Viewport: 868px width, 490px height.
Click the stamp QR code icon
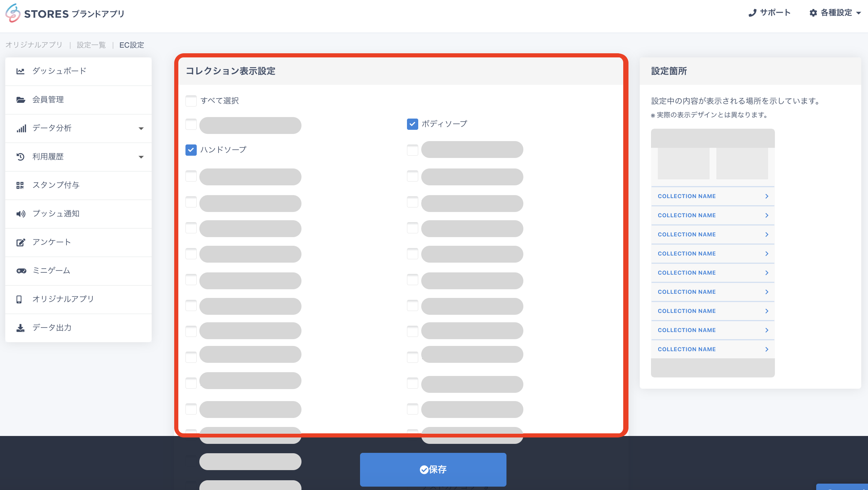(x=20, y=185)
